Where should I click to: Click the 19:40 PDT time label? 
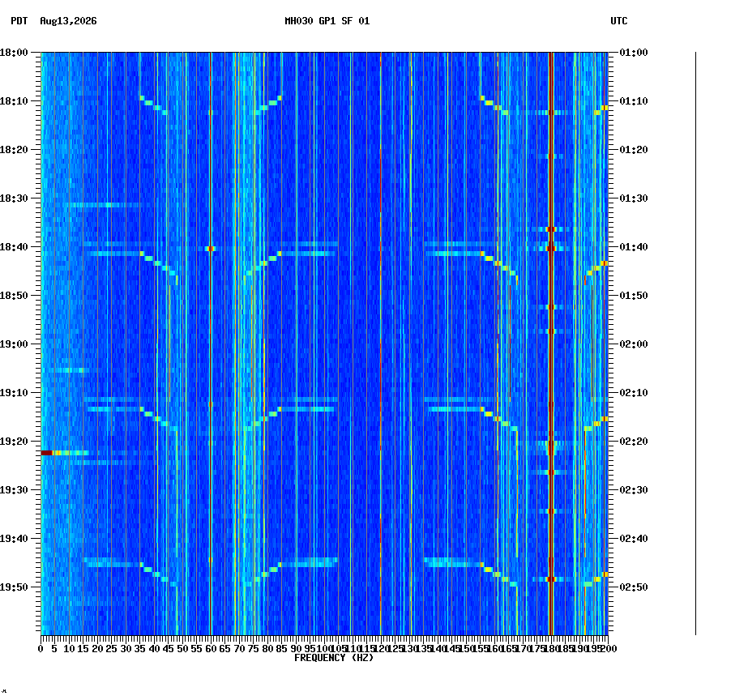(x=14, y=539)
